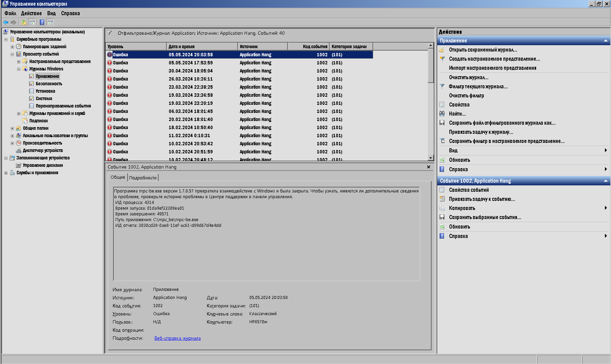Click the Performance icon next to Производительность
This screenshot has width=611, height=364.
click(x=19, y=143)
